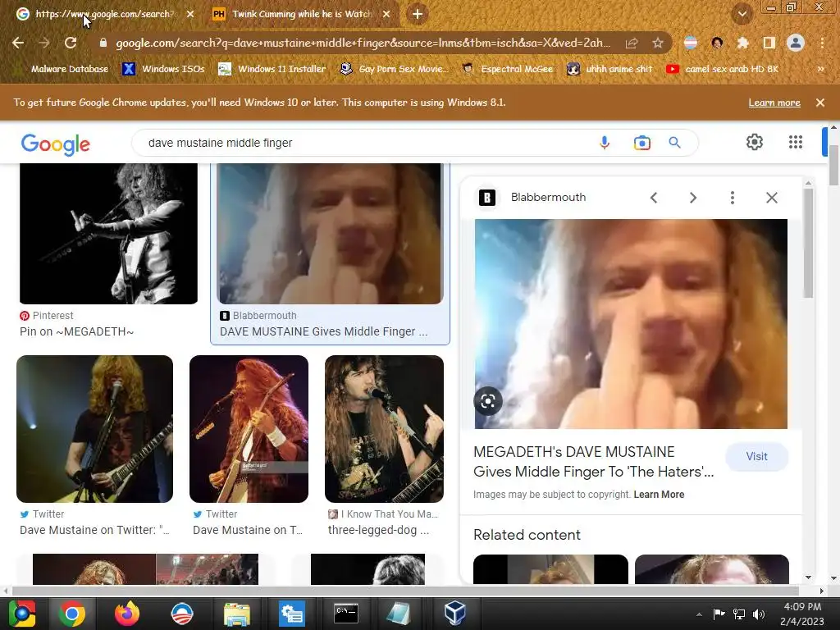This screenshot has width=840, height=630.
Task: Switch to the Google search tab
Action: (x=104, y=14)
